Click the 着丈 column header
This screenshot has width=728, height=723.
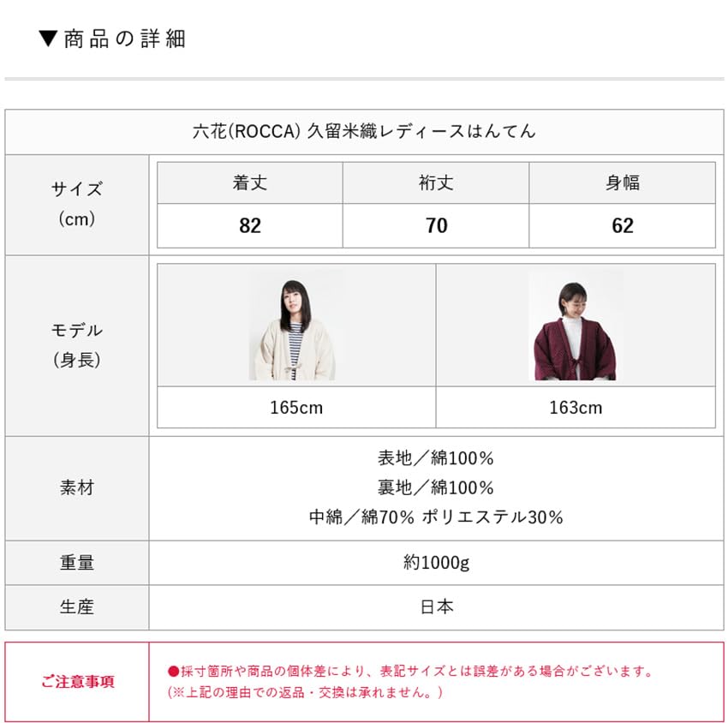click(x=250, y=182)
